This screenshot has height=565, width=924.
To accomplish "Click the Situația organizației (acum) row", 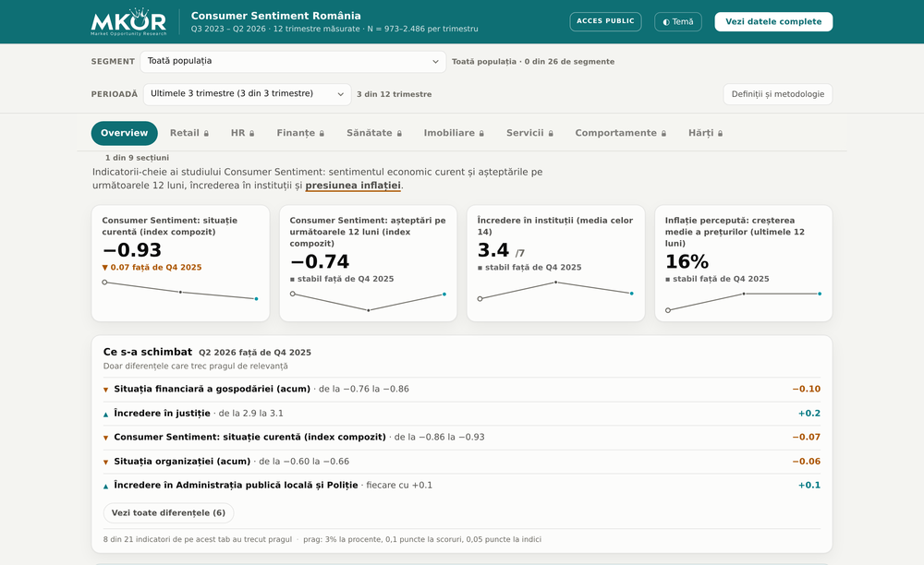I will tap(462, 462).
